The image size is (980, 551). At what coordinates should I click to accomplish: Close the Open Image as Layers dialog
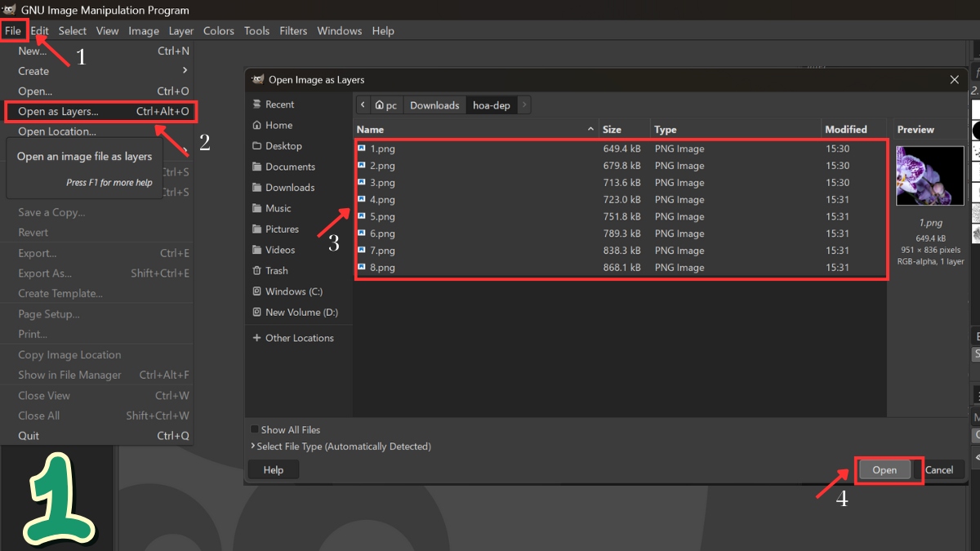tap(954, 80)
